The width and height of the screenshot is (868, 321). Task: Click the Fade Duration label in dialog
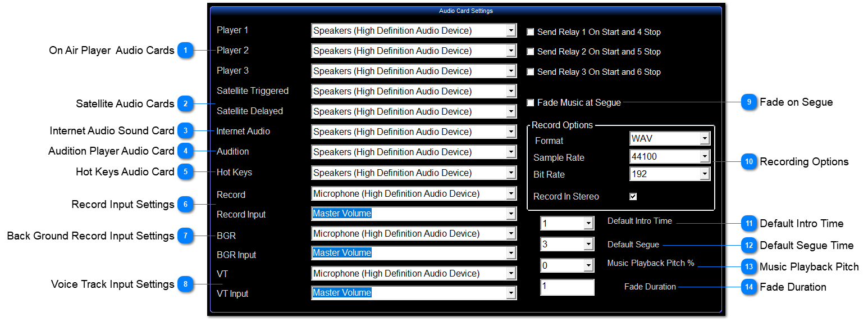[650, 287]
